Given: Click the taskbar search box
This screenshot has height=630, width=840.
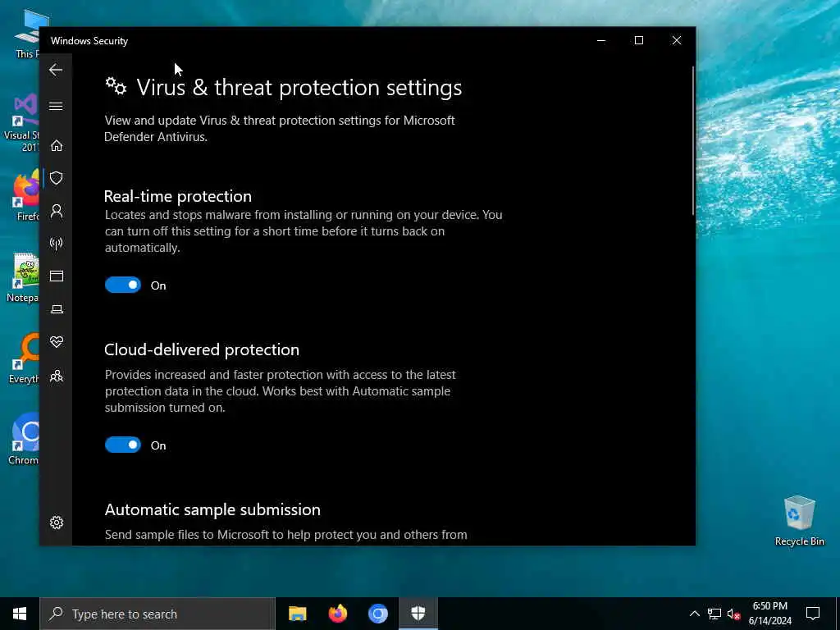Looking at the screenshot, I should coord(157,614).
